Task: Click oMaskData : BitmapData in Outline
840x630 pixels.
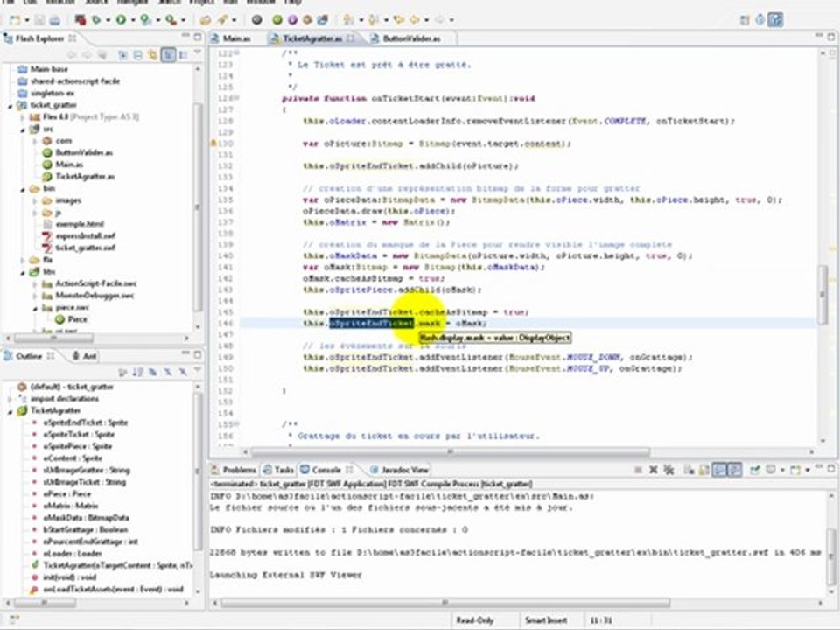Action: coord(86,517)
